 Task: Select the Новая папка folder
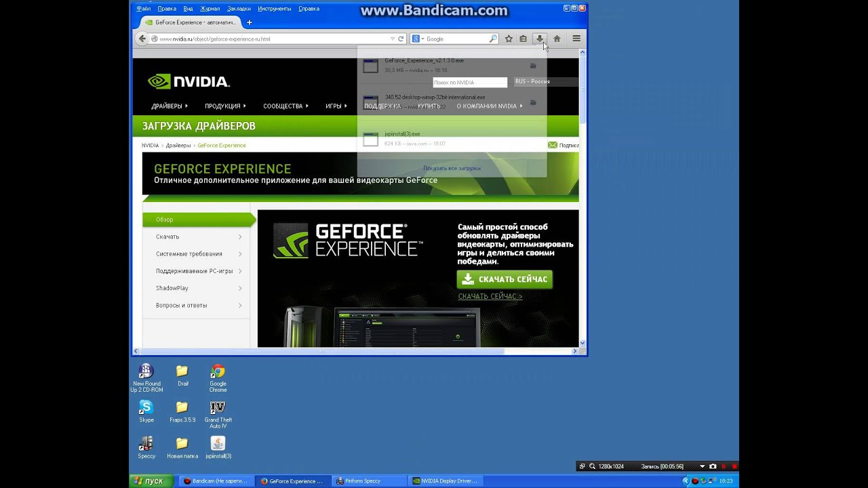[x=182, y=448]
